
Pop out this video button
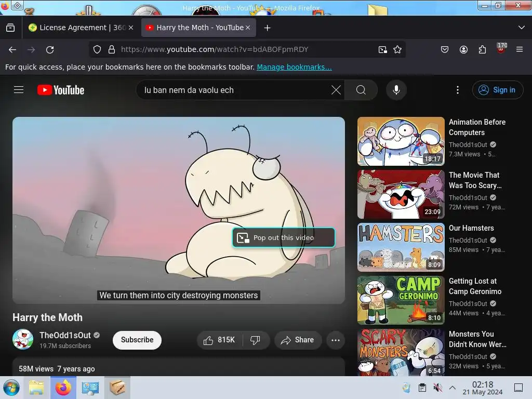[284, 237]
